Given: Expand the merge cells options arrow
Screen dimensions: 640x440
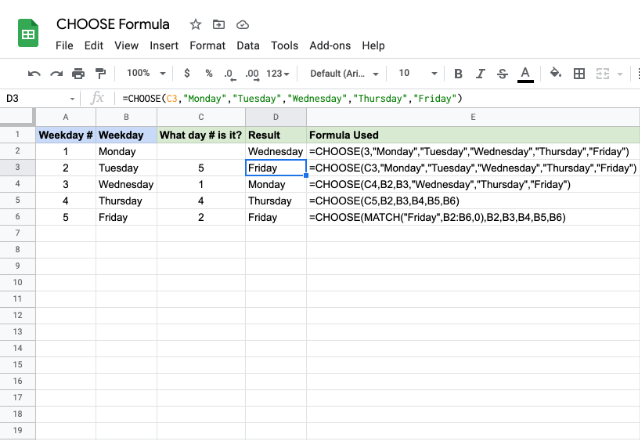Looking at the screenshot, I should (620, 74).
